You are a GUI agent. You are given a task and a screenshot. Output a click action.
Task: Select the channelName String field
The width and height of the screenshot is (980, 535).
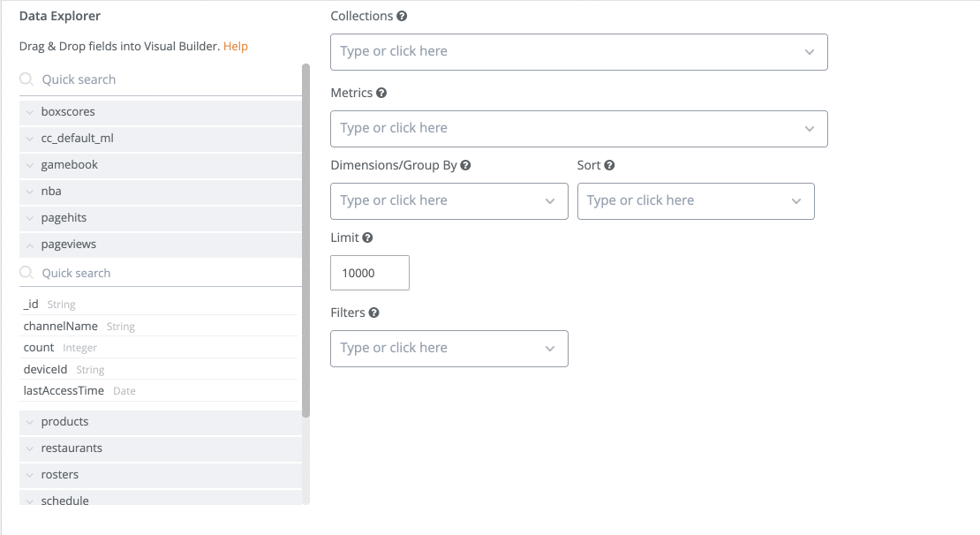(61, 327)
